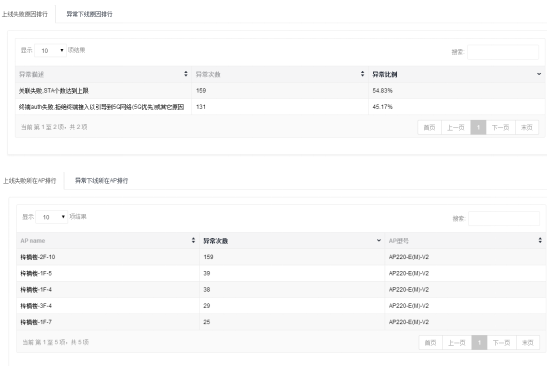Jump to 末页 in AP table pagination
This screenshot has width=547, height=366.
528,343
